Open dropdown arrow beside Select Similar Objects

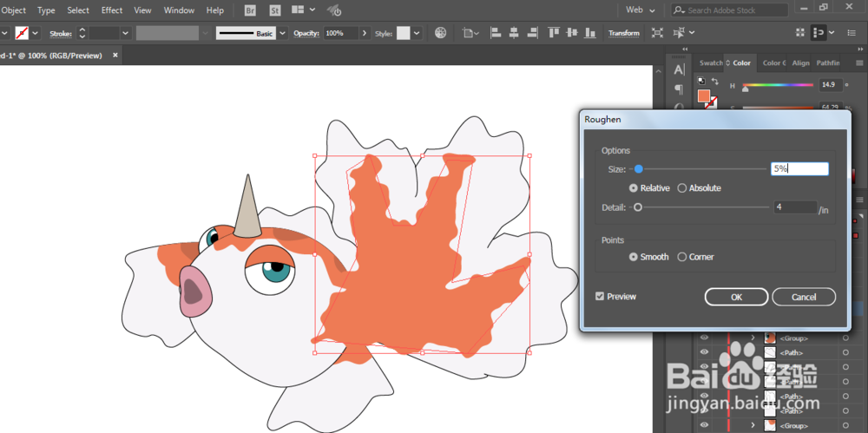tap(692, 33)
